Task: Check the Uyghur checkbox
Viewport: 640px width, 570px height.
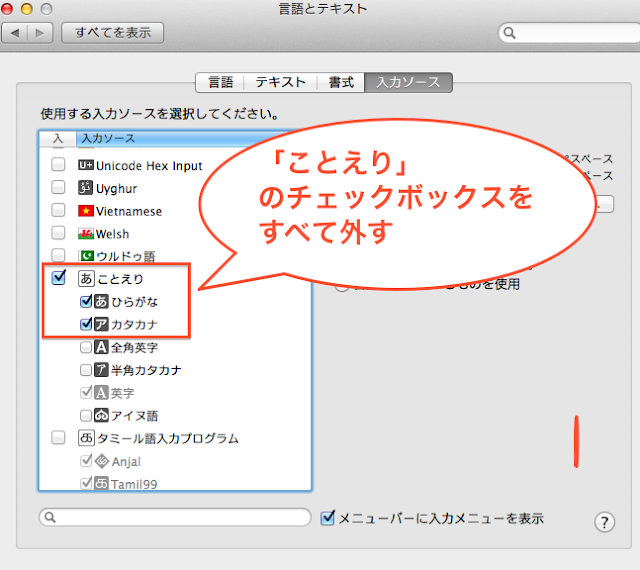Action: [58, 187]
